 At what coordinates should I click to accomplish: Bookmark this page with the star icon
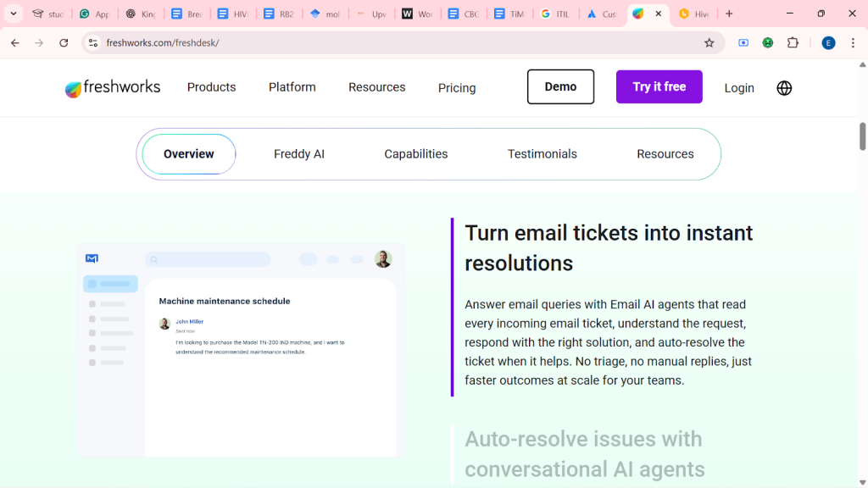click(709, 43)
